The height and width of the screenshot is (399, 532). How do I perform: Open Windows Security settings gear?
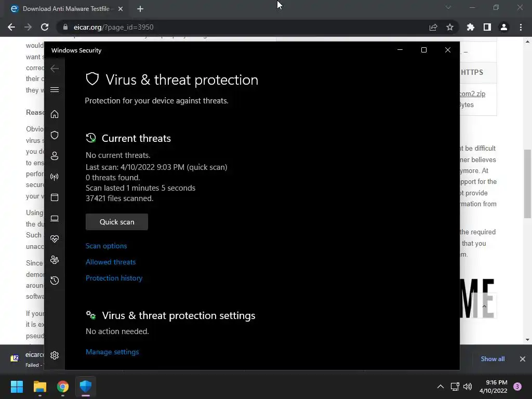pyautogui.click(x=55, y=355)
